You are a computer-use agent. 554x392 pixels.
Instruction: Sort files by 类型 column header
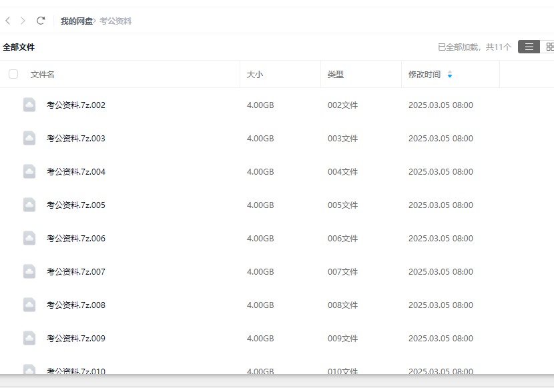[335, 75]
